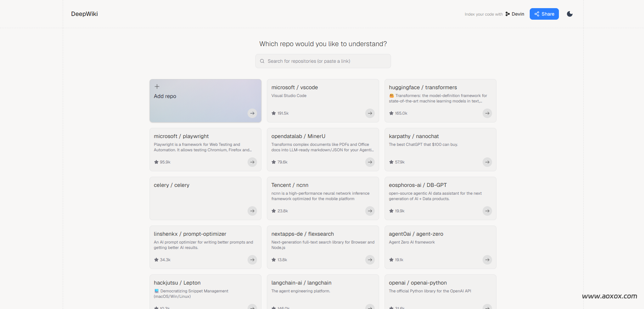
Task: Open Tencent / ncnn arrow button
Action: coord(370,211)
